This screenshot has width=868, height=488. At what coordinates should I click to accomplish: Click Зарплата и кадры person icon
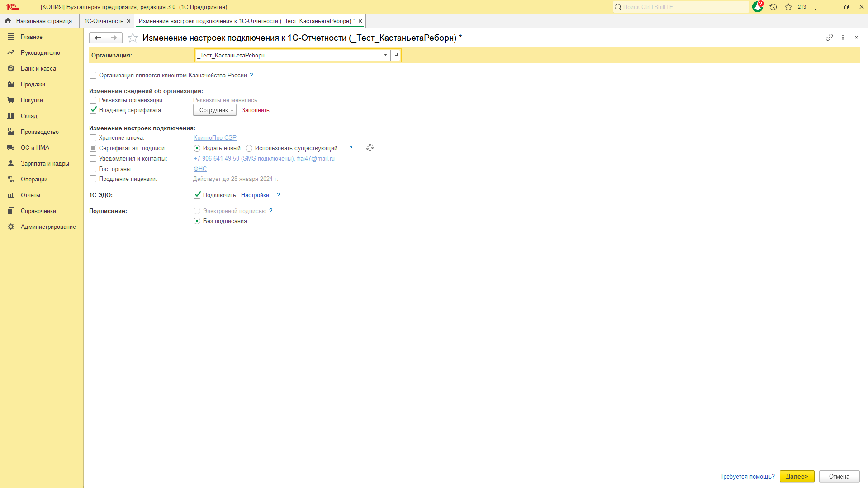tap(11, 163)
